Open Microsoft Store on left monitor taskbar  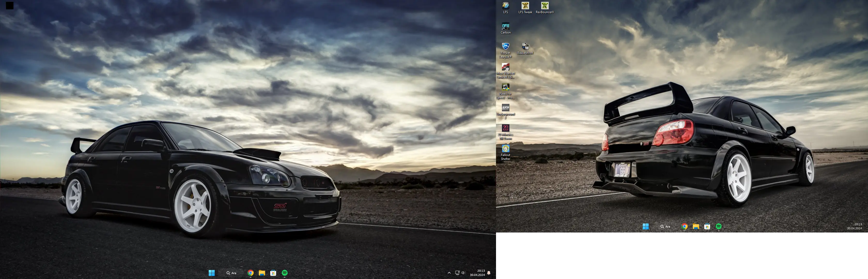[273, 273]
